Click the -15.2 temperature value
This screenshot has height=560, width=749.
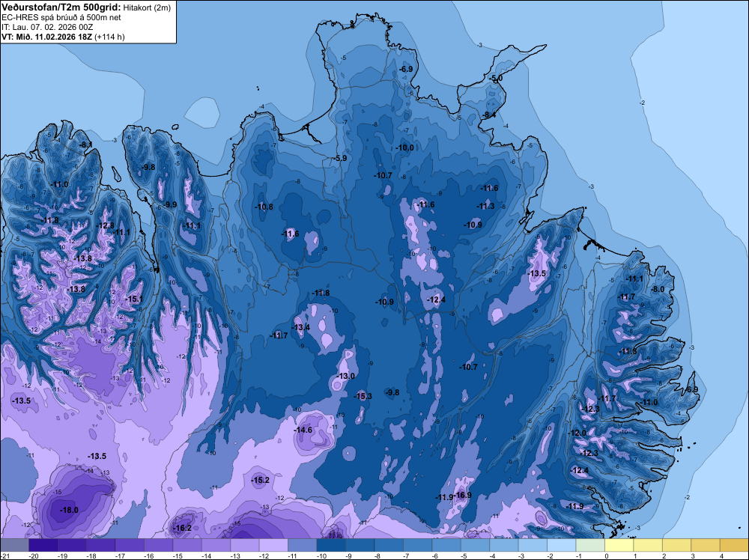261,481
